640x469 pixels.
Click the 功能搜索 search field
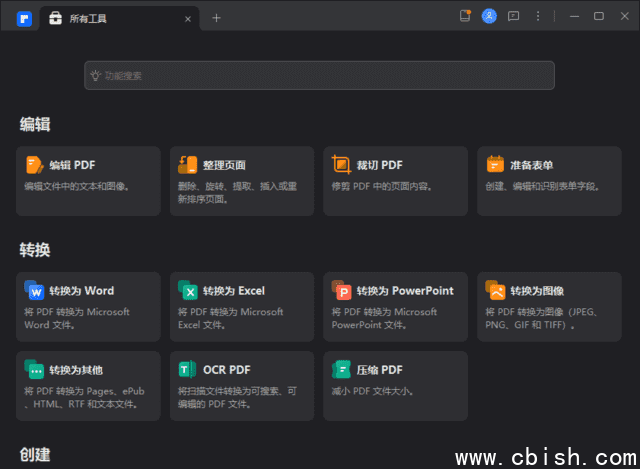tap(319, 75)
